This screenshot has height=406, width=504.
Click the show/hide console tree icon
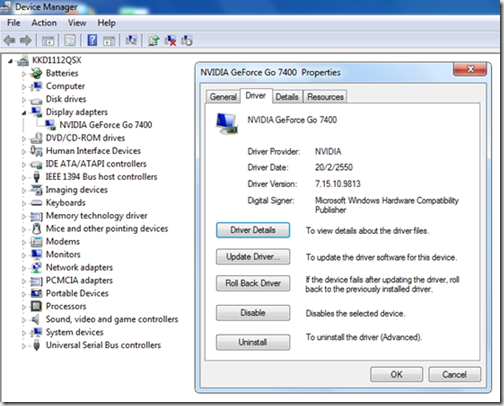(x=48, y=41)
